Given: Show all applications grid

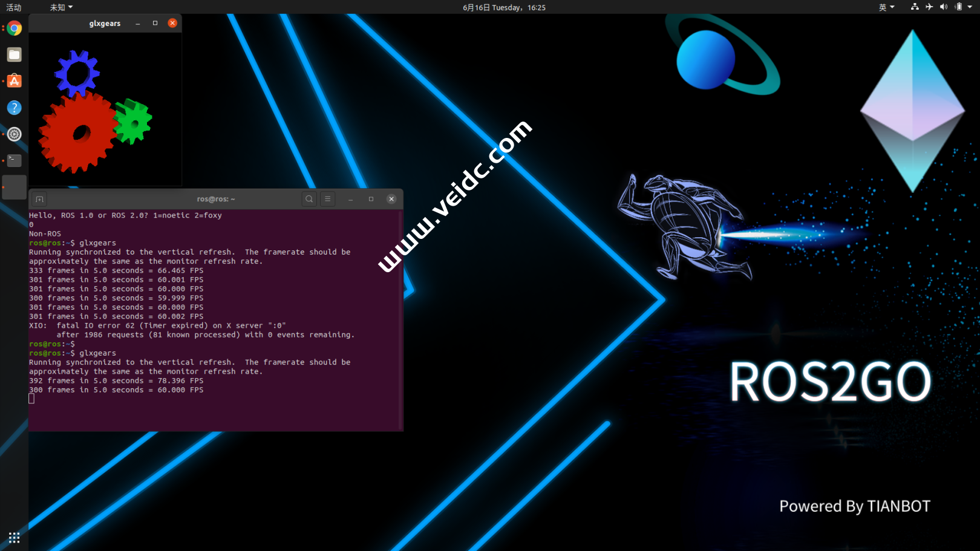Looking at the screenshot, I should [15, 537].
